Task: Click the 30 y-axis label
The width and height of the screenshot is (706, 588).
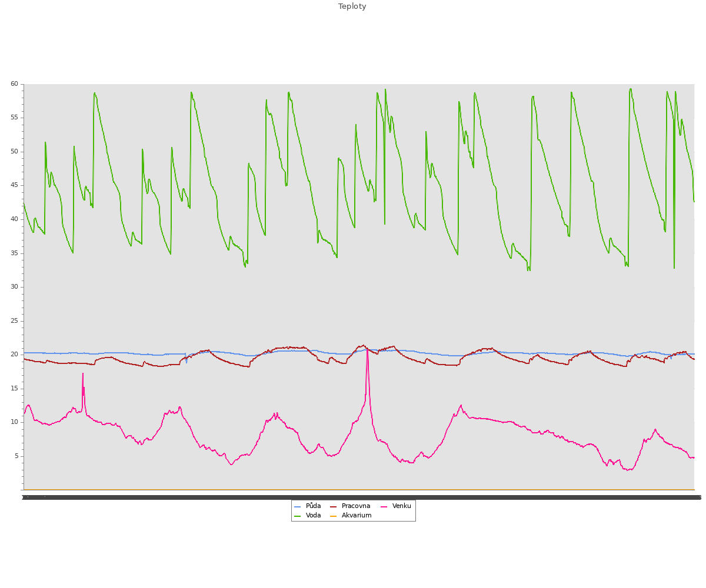Action: 14,287
